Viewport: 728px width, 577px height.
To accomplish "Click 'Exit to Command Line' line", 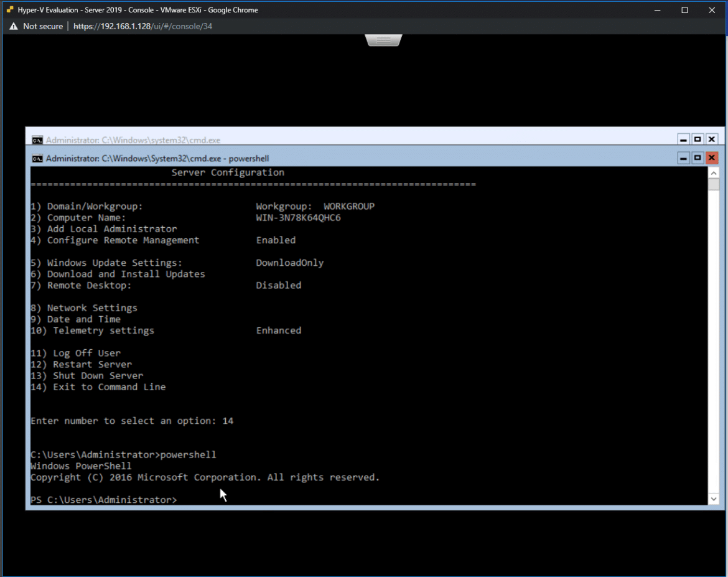I will (98, 387).
